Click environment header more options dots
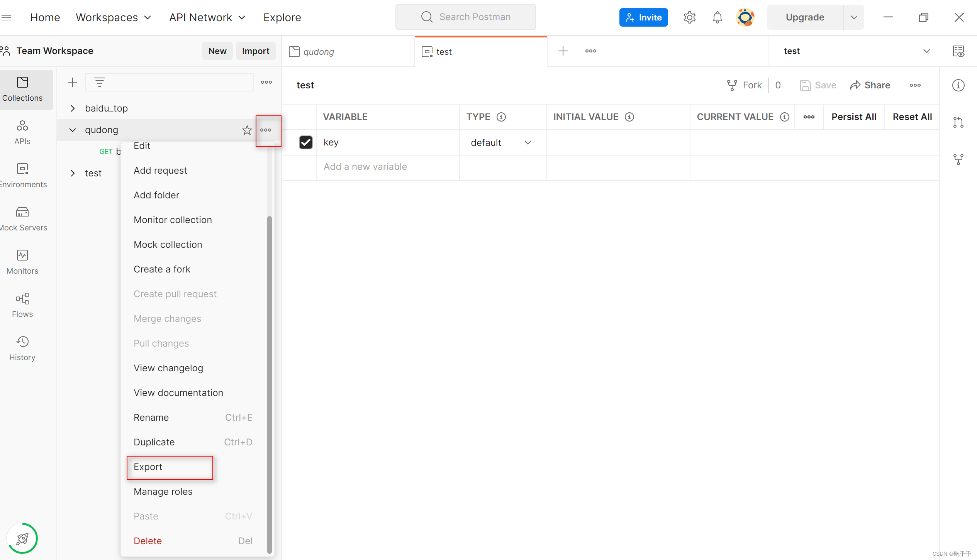Viewport: 977px width, 560px height. pyautogui.click(x=915, y=85)
